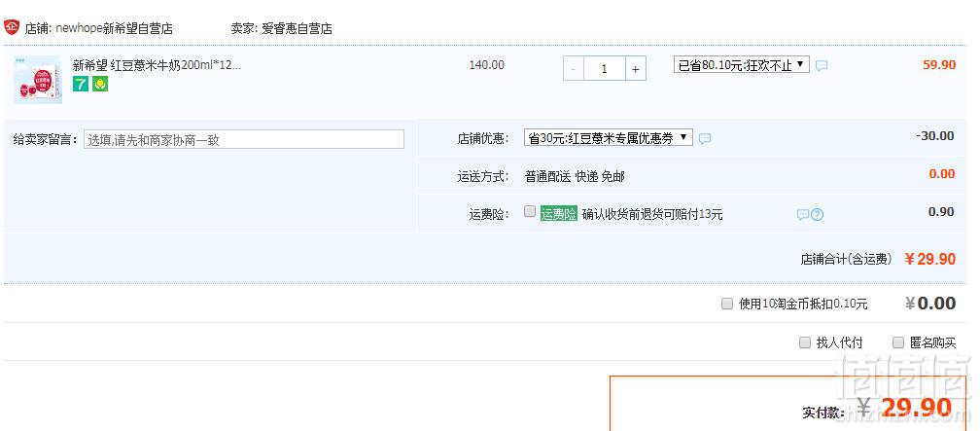
Task: Click the unit price 140.00
Action: tap(487, 65)
